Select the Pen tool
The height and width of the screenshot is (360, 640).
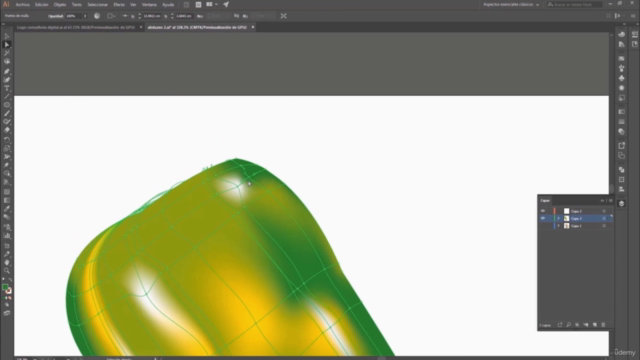pyautogui.click(x=7, y=71)
